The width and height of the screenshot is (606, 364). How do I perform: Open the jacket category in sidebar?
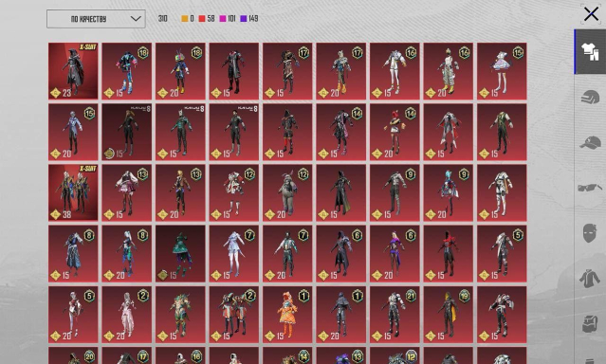(x=590, y=279)
